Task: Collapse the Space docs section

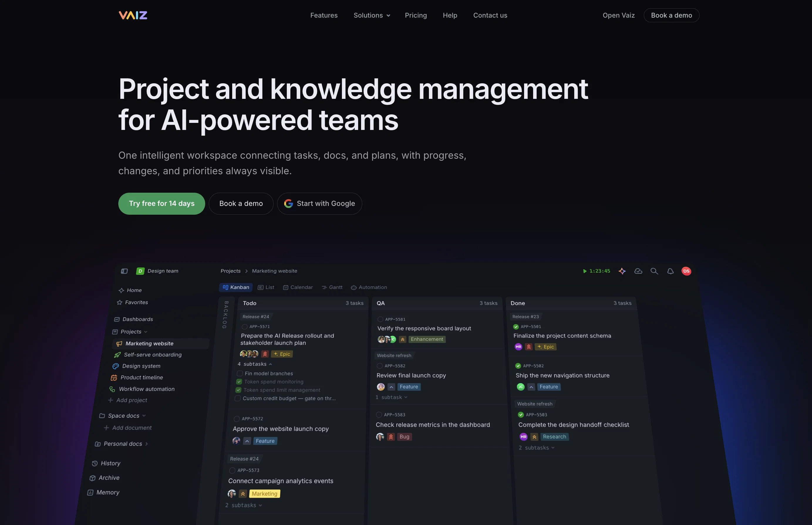Action: pos(144,416)
